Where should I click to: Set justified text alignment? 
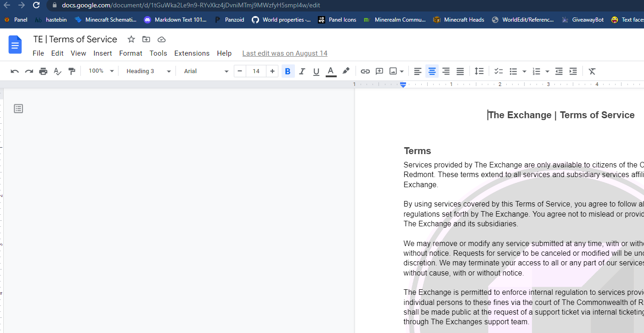point(460,71)
